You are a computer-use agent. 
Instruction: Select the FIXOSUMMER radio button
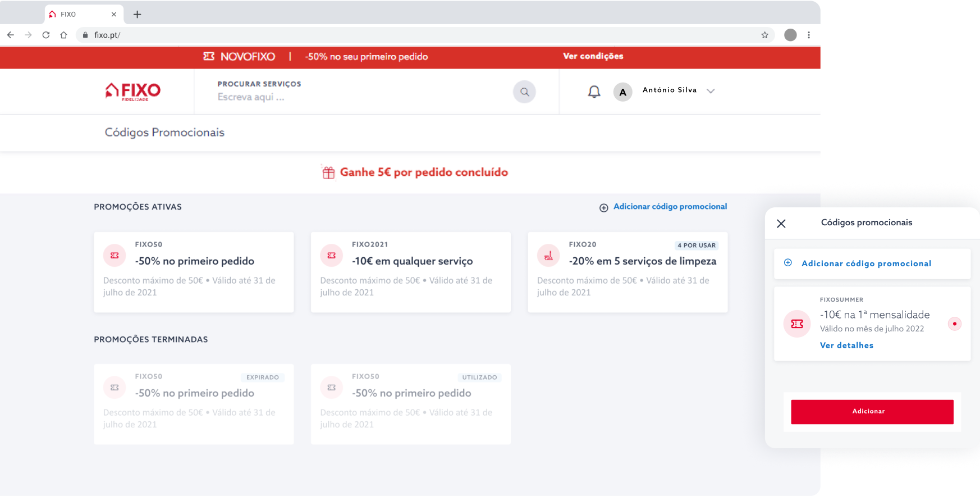coord(954,324)
